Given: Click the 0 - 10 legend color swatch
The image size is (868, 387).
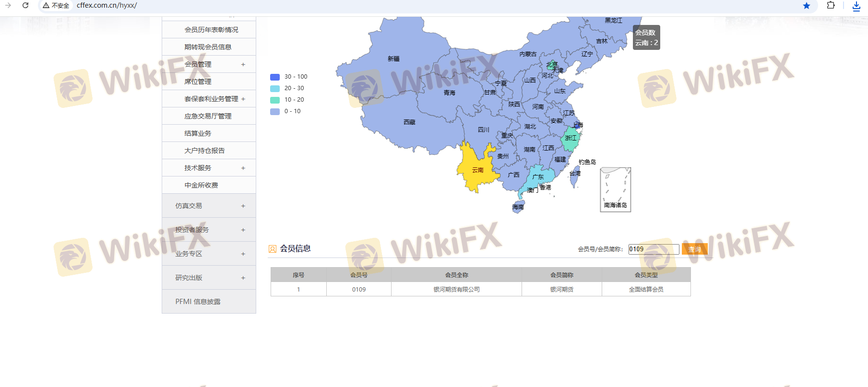Looking at the screenshot, I should tap(275, 111).
